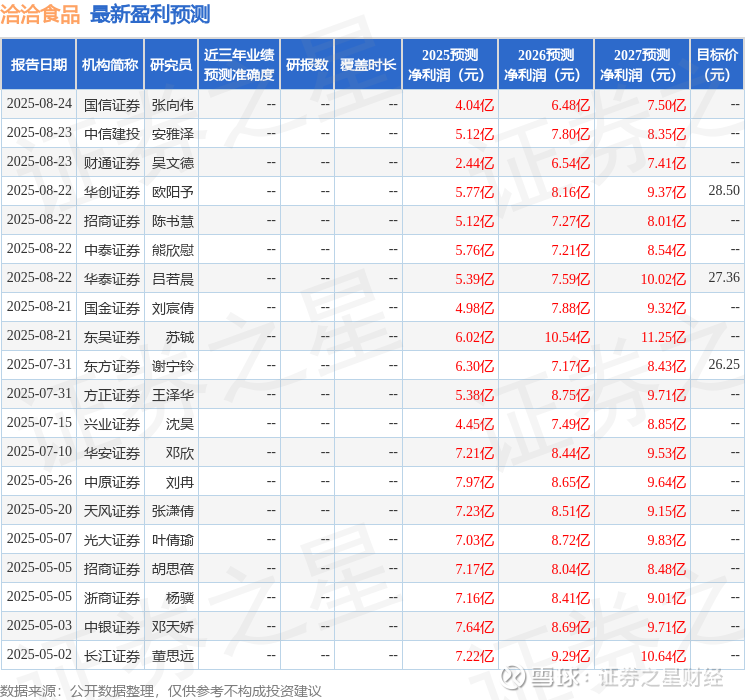Click the 最新盈利预测 heading
Image resolution: width=745 pixels, height=700 pixels.
(x=150, y=14)
